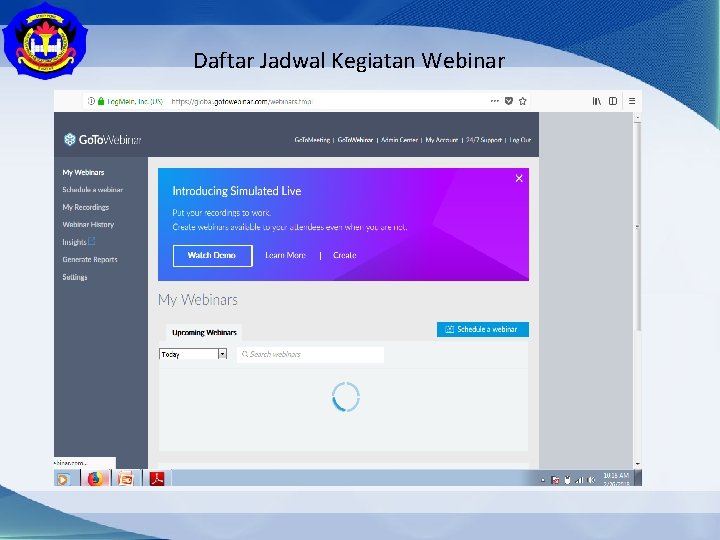The height and width of the screenshot is (540, 720).
Task: Open the My Account link
Action: pos(441,140)
